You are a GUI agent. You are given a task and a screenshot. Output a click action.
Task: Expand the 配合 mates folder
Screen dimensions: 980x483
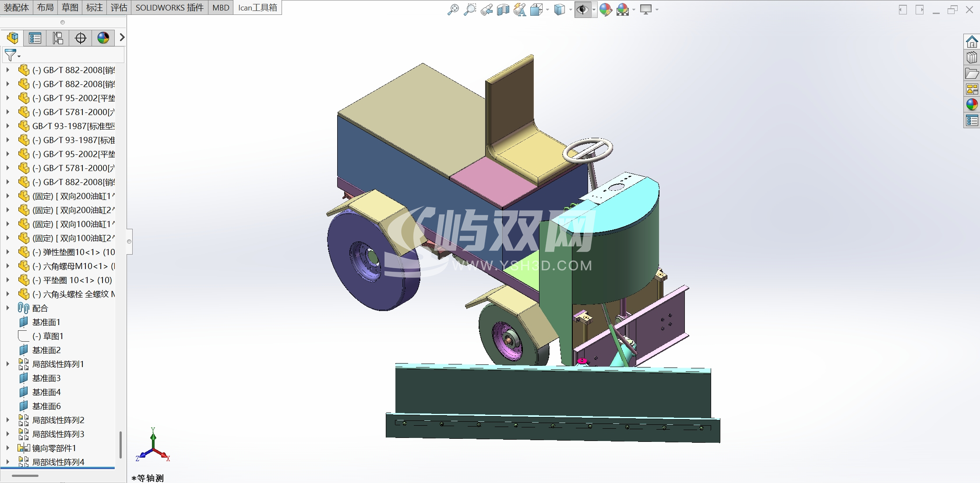(7, 308)
